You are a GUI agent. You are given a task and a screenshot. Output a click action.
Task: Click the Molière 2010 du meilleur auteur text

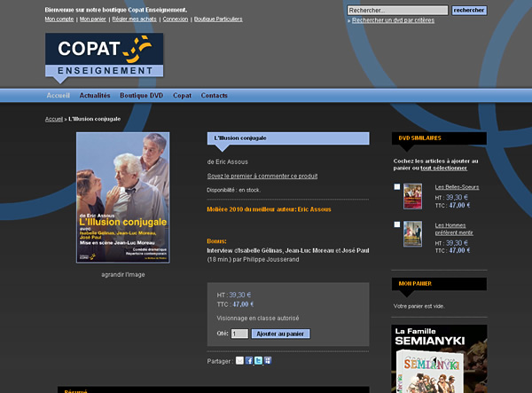pos(269,209)
